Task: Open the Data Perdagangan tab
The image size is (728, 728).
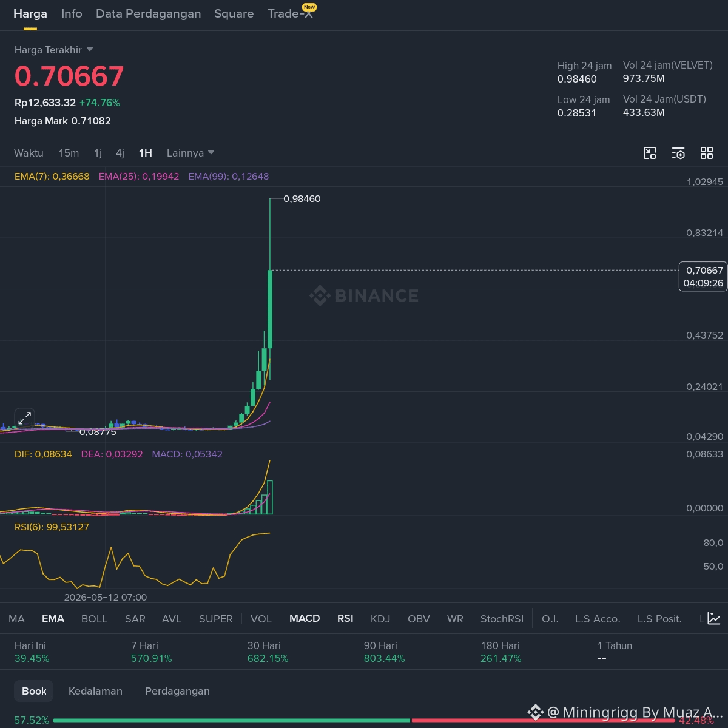Action: (x=149, y=13)
